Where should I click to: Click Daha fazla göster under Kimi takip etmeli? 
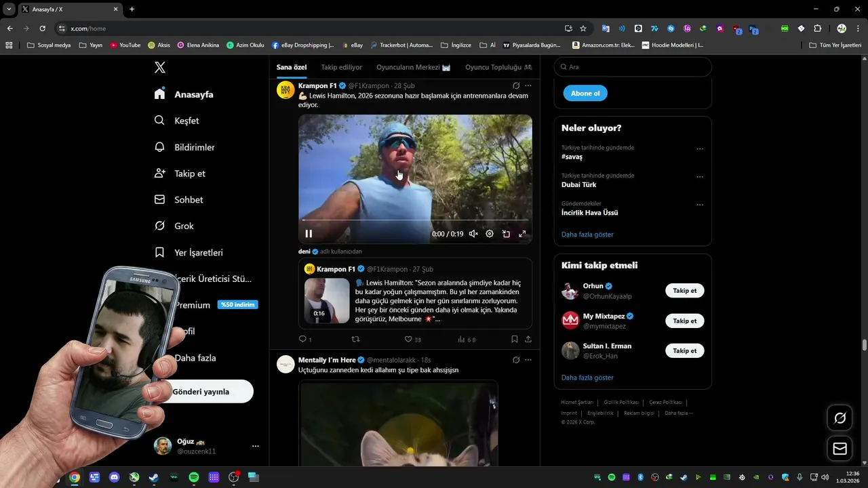587,378
